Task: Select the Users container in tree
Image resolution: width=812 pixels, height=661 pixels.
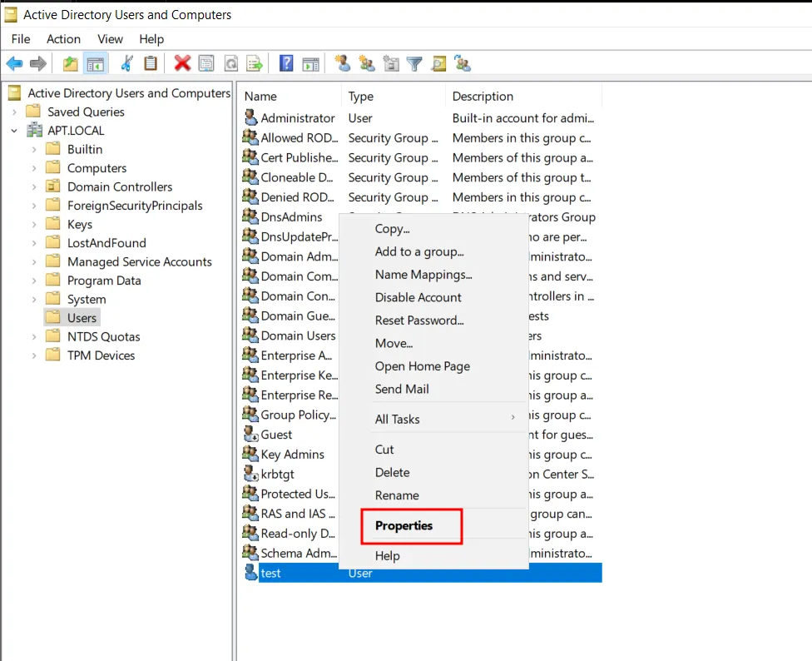Action: [72, 317]
